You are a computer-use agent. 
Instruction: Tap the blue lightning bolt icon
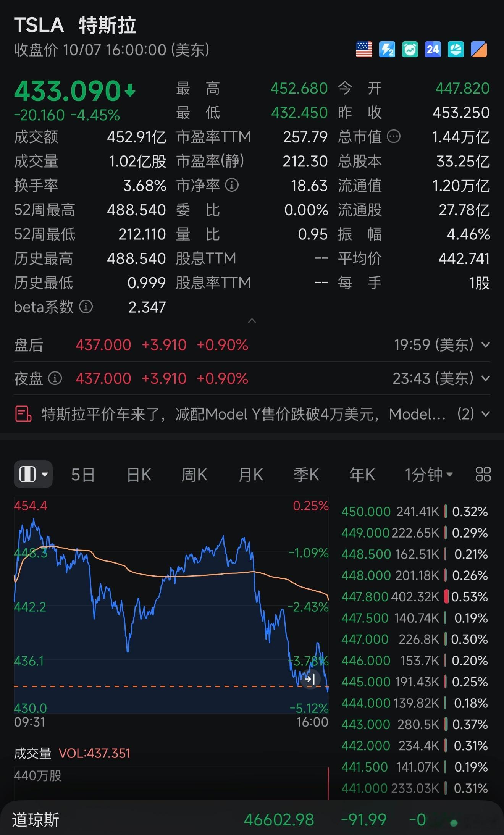pos(387,50)
